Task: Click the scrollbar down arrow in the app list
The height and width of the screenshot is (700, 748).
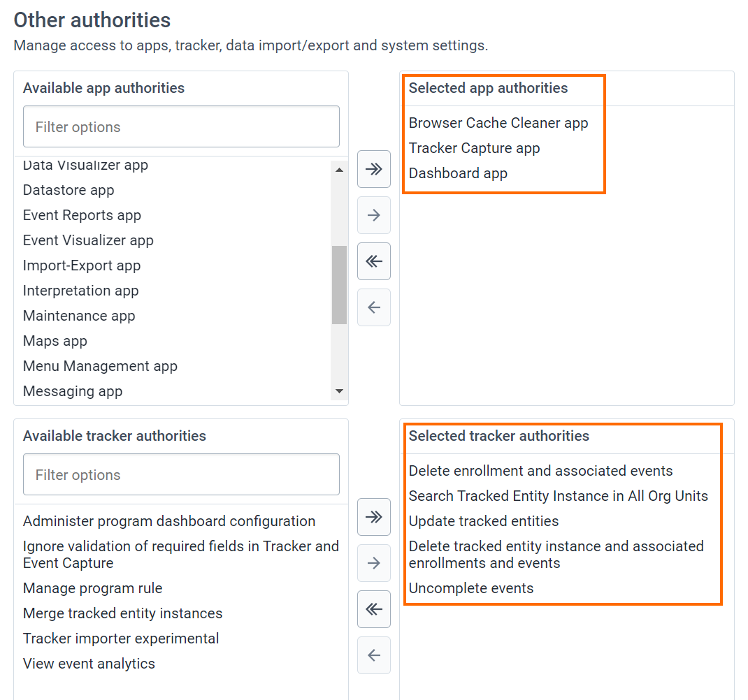Action: tap(339, 391)
